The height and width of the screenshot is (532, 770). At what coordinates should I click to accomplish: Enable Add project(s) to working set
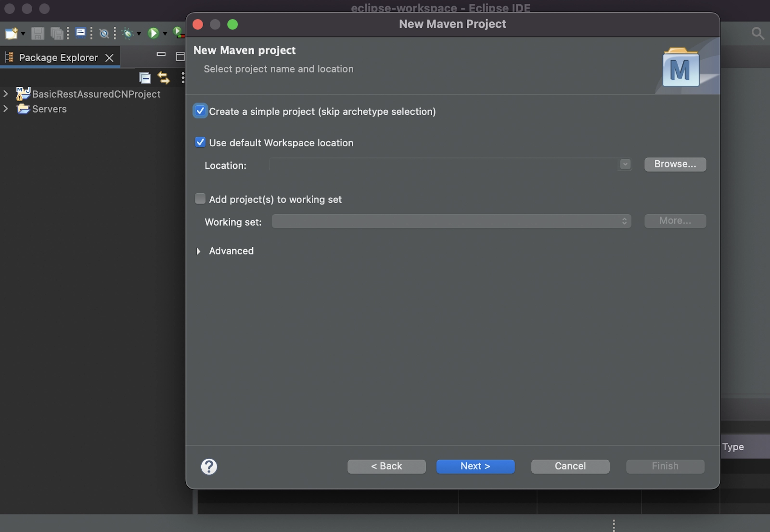tap(200, 199)
